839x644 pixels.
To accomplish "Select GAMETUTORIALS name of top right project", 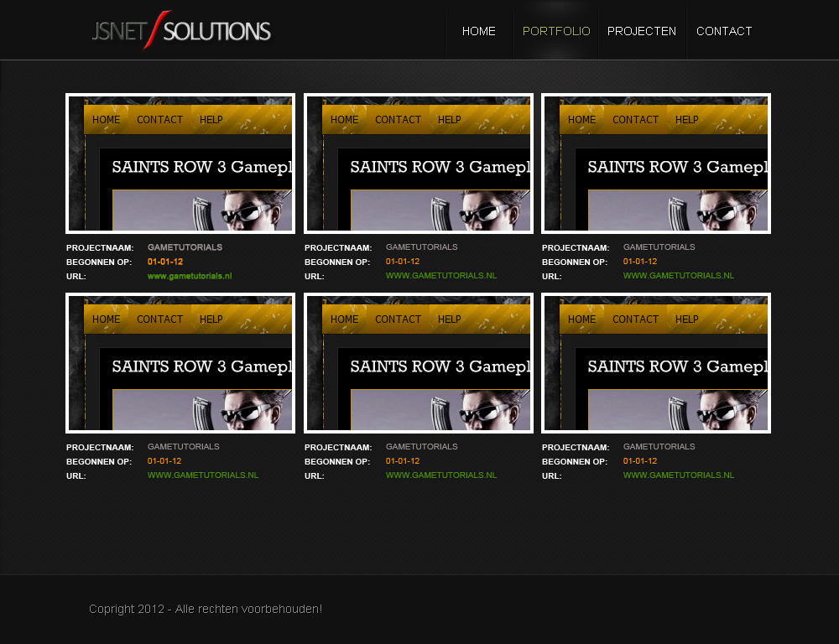I will click(659, 247).
